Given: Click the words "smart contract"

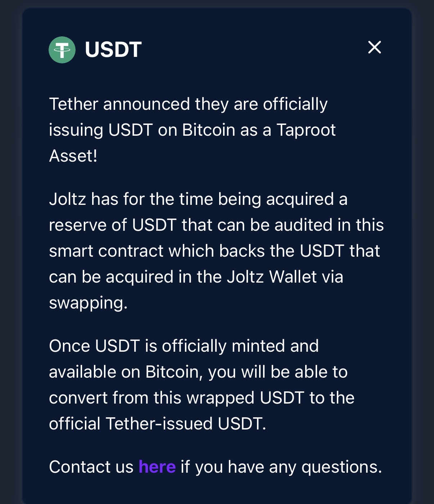Looking at the screenshot, I should pos(107,251).
